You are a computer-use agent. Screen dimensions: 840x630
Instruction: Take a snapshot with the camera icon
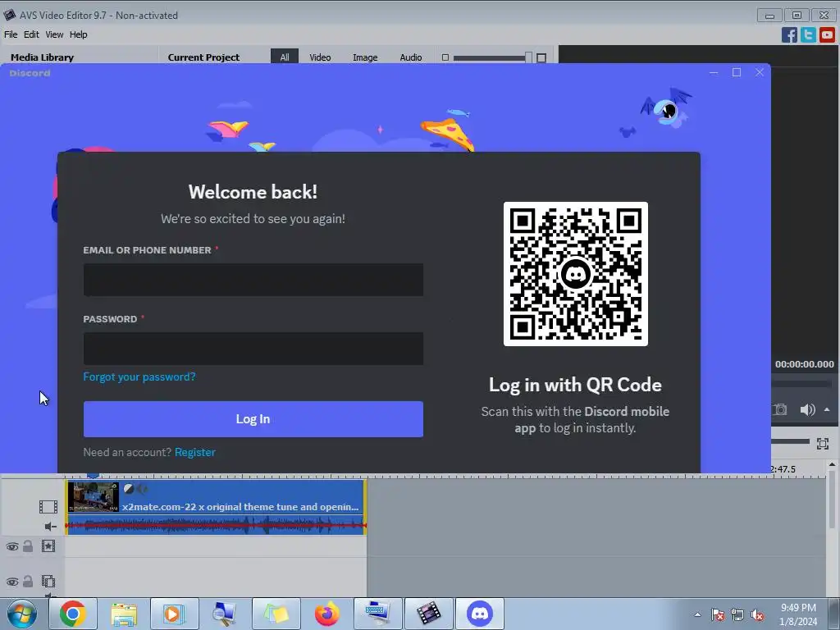click(x=781, y=410)
